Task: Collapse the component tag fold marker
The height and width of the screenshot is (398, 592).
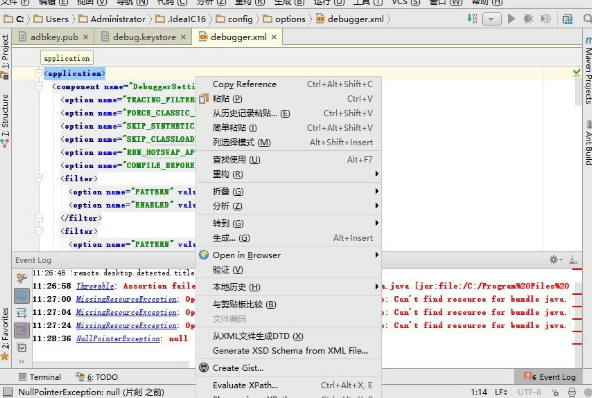Action: click(x=39, y=86)
